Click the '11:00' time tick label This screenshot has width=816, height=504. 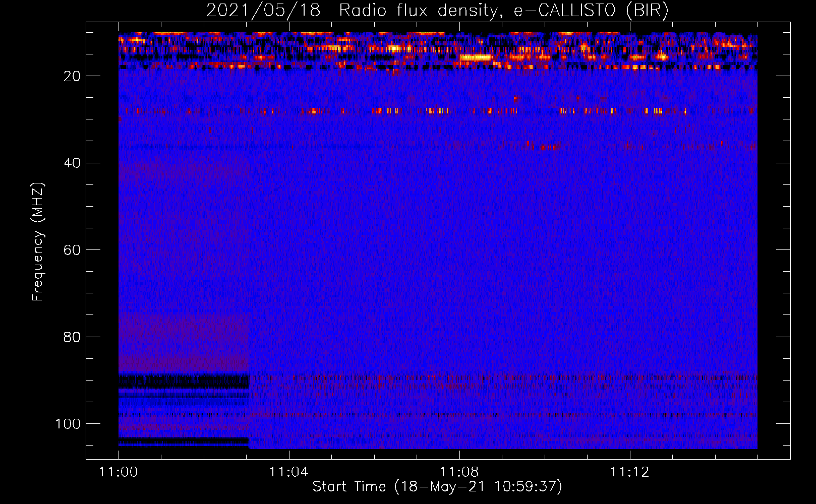pos(119,472)
